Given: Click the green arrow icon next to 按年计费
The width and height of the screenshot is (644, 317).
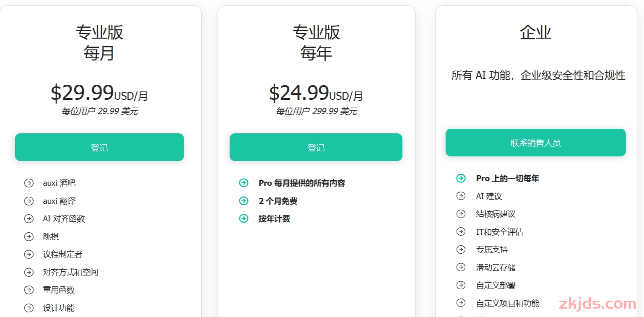Looking at the screenshot, I should tap(244, 218).
